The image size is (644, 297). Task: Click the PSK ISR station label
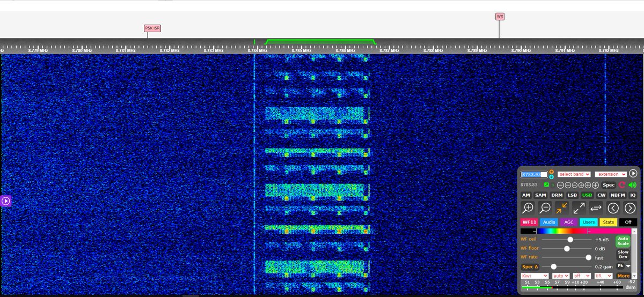(x=152, y=28)
